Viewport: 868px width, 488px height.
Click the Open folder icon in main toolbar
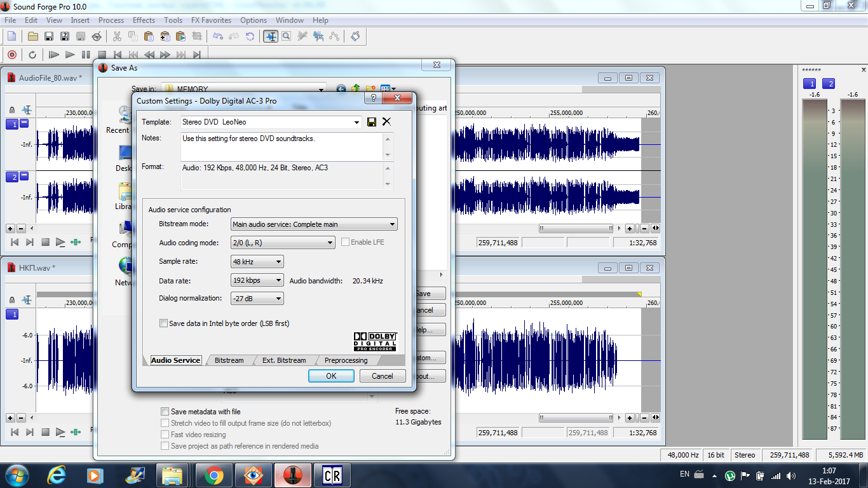[x=32, y=36]
